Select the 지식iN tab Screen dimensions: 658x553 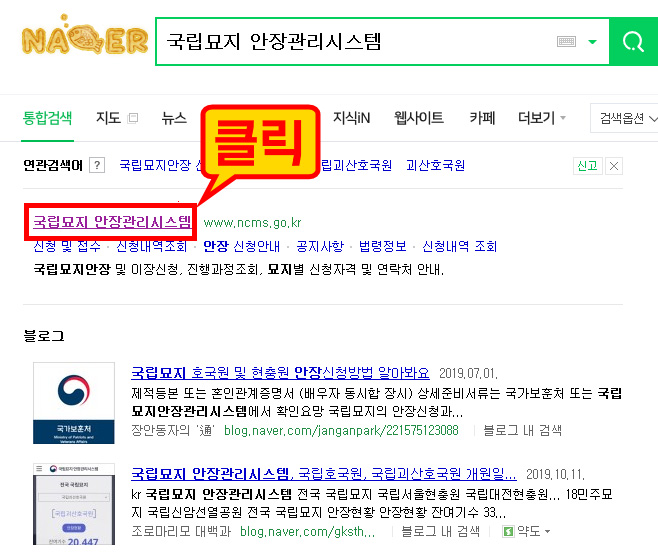[x=352, y=118]
